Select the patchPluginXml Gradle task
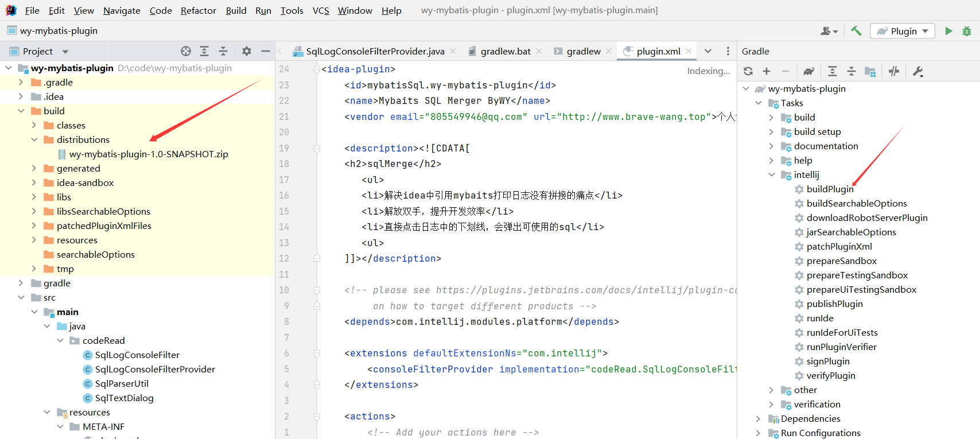 click(839, 246)
